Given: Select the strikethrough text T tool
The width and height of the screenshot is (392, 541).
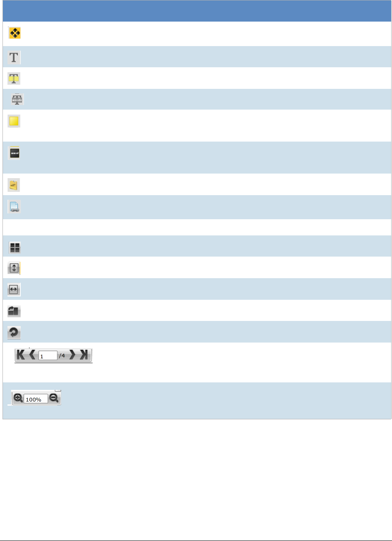Looking at the screenshot, I should click(x=17, y=99).
